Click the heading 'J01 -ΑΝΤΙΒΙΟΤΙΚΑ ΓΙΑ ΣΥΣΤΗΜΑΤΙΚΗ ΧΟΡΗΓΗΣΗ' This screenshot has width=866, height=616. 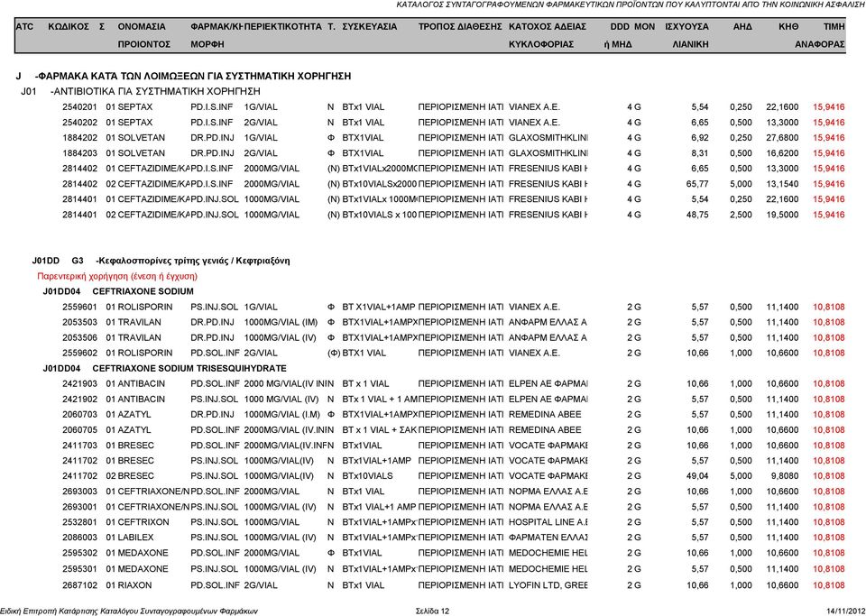point(141,91)
